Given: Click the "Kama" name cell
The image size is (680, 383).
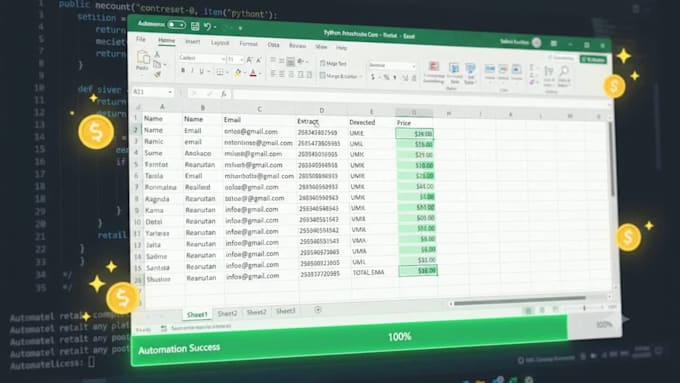Looking at the screenshot, I should (x=154, y=210).
